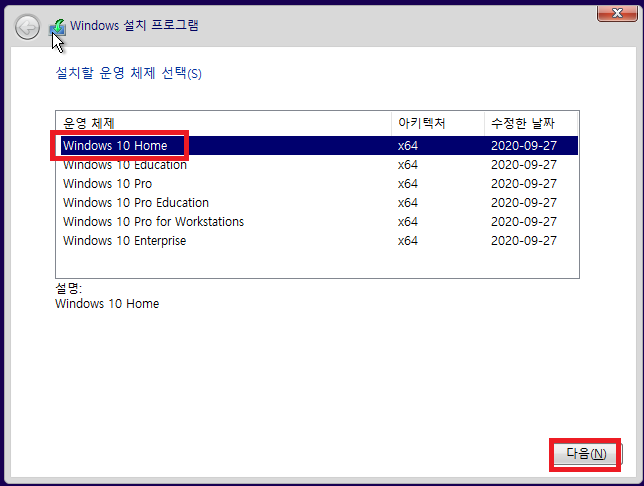Click the Windows 10 Home description text

(107, 304)
